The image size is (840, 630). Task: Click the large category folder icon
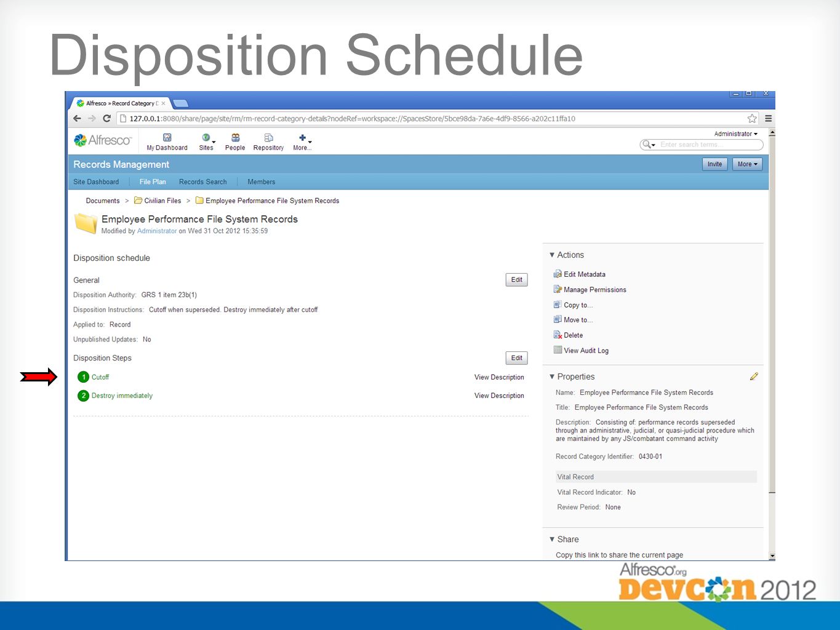pos(86,223)
